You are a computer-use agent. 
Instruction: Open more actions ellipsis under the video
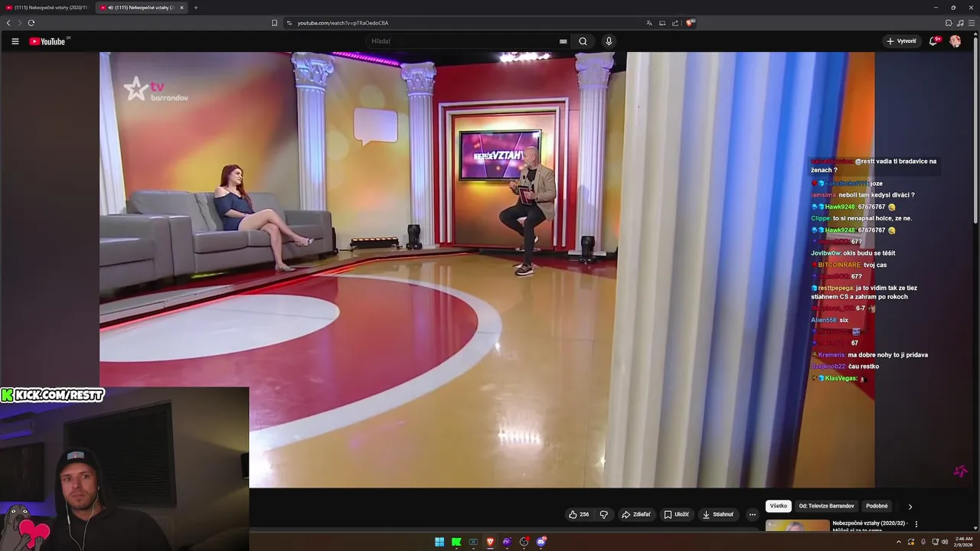(752, 514)
